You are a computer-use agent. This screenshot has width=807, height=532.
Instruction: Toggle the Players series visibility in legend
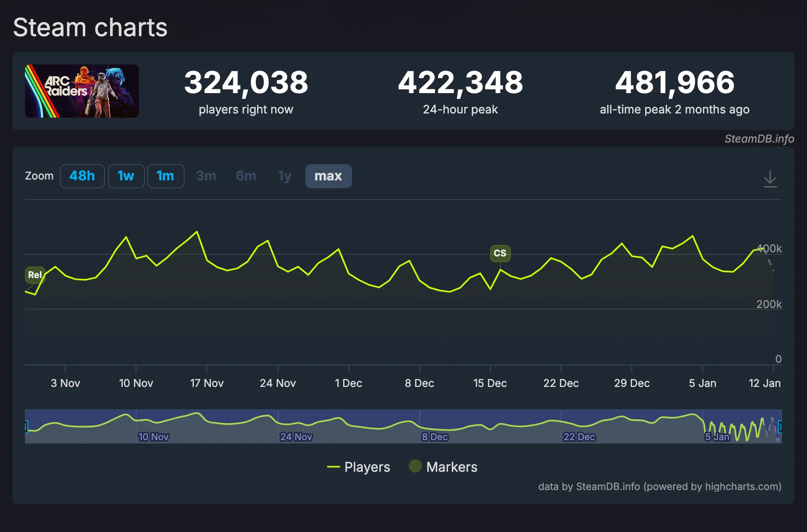[366, 467]
